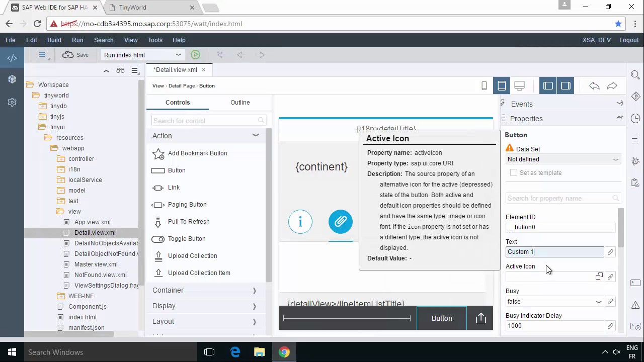This screenshot has width=644, height=362.
Task: Open the Run menu
Action: coord(77,40)
